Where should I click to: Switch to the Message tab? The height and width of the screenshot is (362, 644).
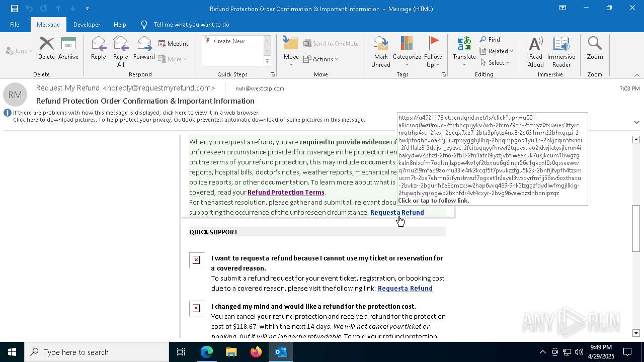point(48,24)
